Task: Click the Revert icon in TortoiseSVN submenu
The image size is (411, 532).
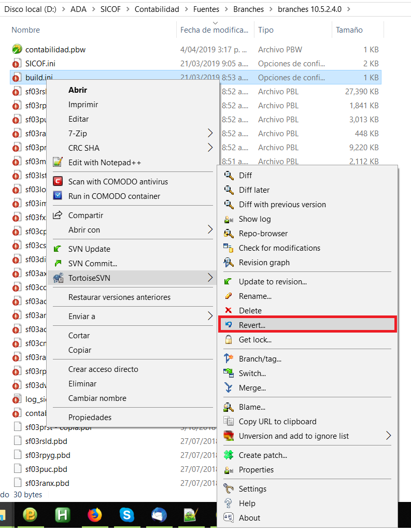Action: (229, 325)
